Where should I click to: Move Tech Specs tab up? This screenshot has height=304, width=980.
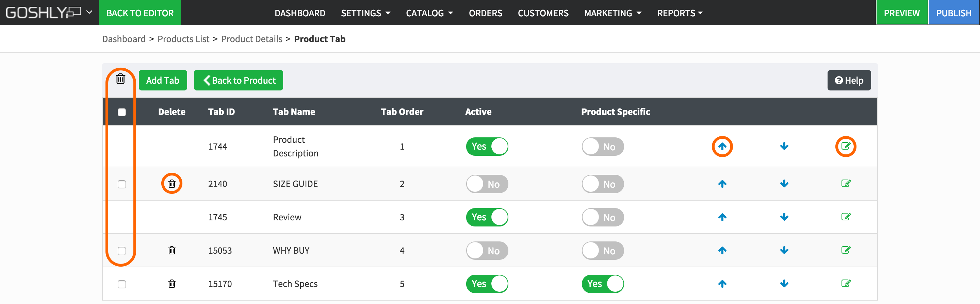[x=722, y=284]
